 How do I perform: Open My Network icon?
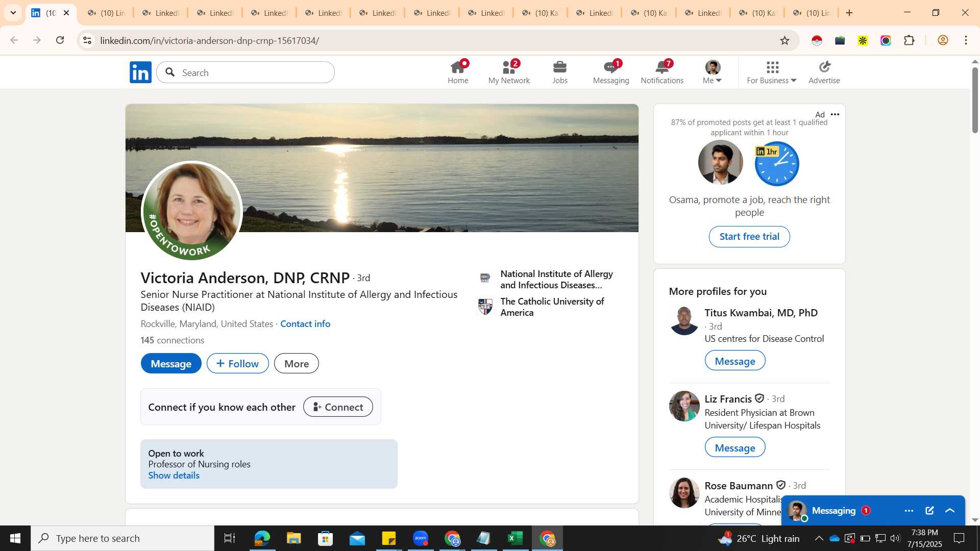(x=509, y=72)
